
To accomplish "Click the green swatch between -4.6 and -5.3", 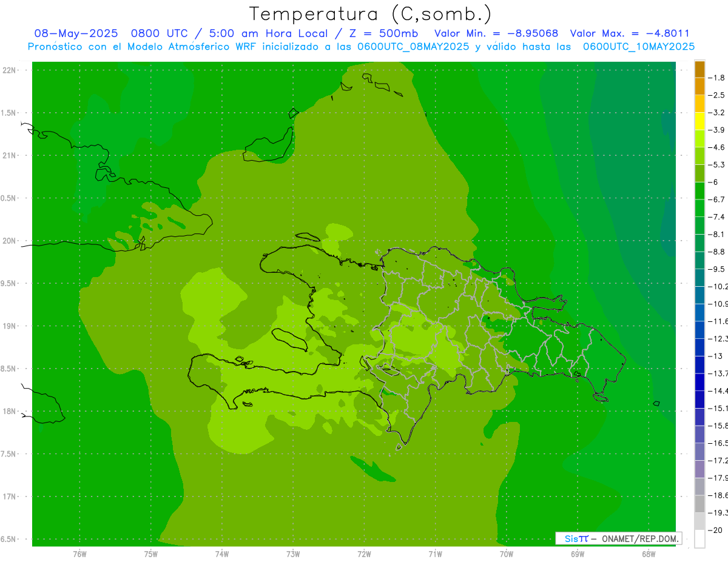I will click(699, 156).
